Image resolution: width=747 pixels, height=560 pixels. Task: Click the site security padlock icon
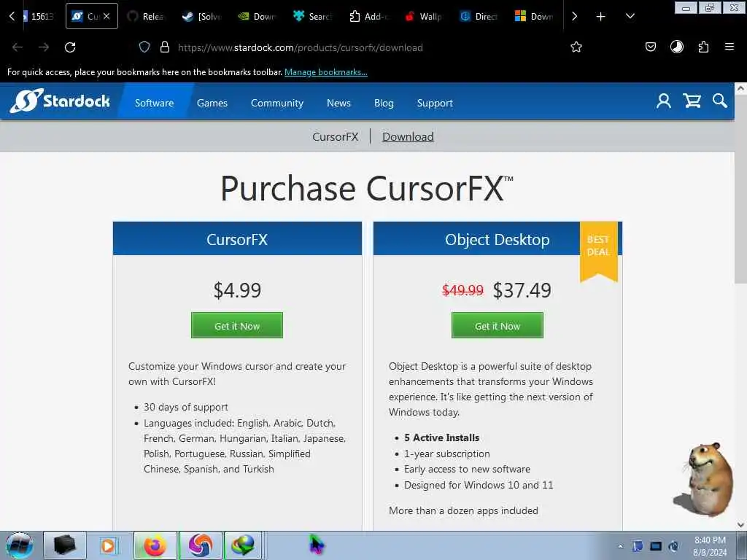point(165,47)
